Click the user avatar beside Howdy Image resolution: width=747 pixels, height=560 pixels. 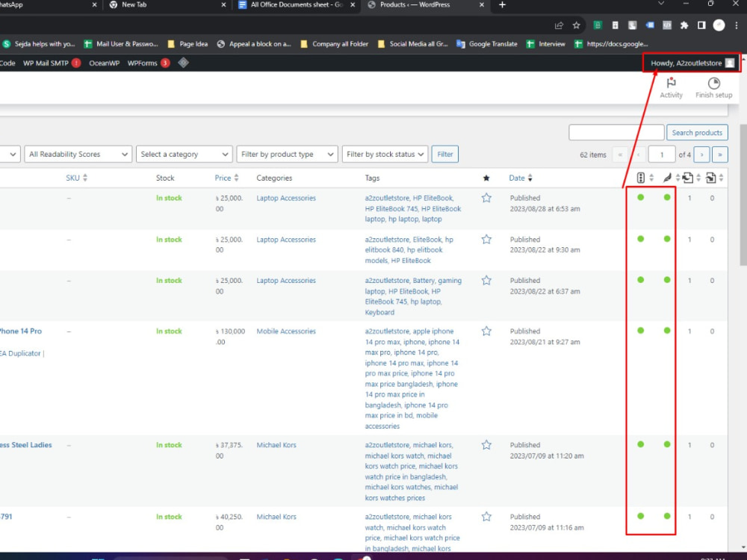(729, 63)
